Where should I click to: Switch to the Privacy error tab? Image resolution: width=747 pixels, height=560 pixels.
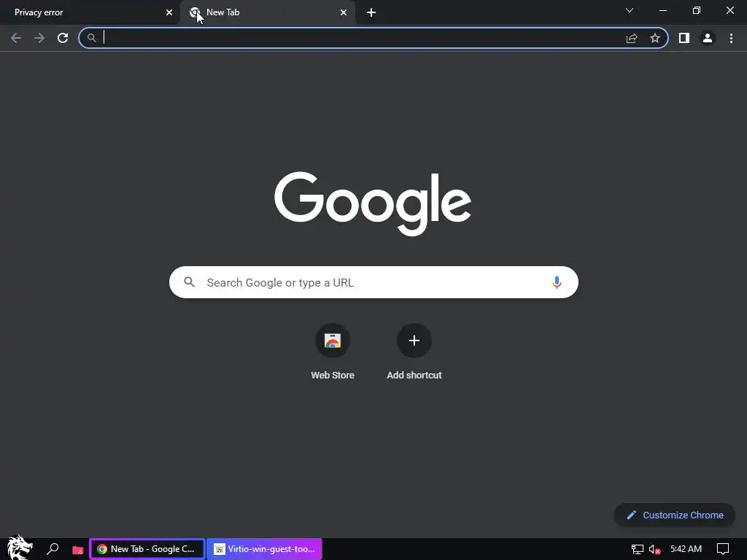[x=90, y=12]
